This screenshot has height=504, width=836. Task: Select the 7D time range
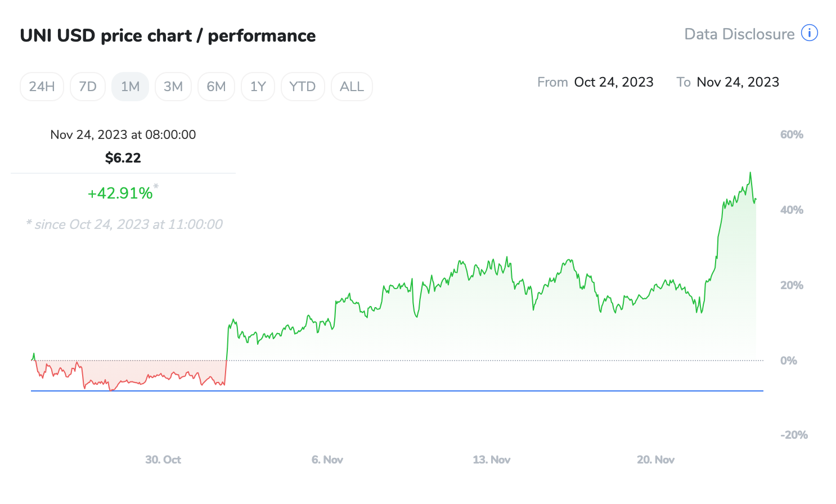87,86
